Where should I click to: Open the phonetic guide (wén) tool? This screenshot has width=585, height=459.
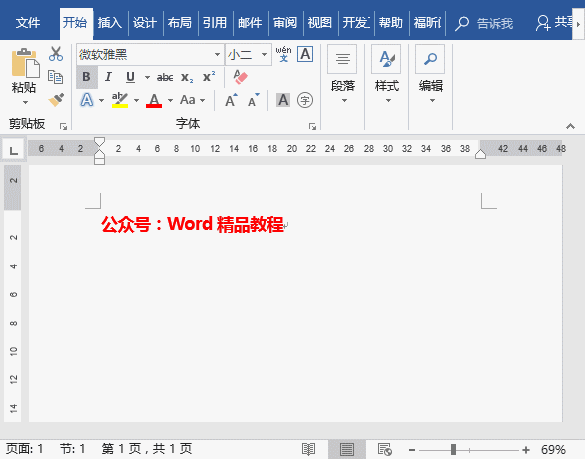point(284,54)
